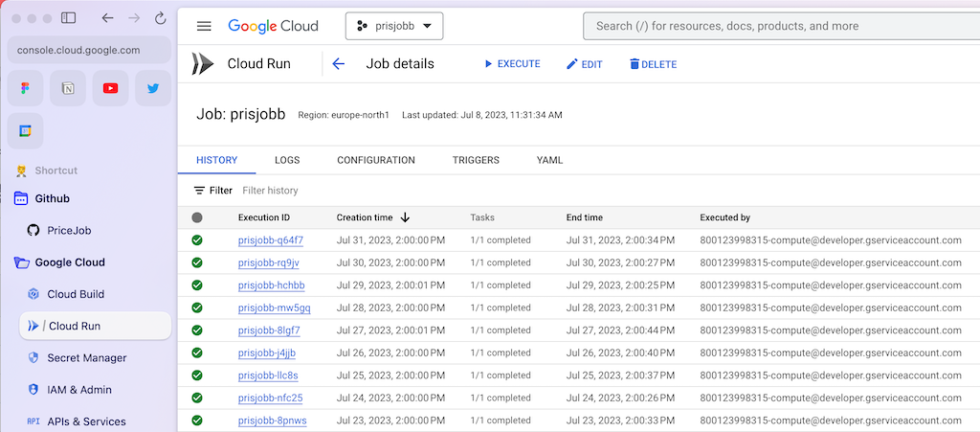Open execution prisjobb-llc8s
This screenshot has height=432, width=980.
pos(268,375)
